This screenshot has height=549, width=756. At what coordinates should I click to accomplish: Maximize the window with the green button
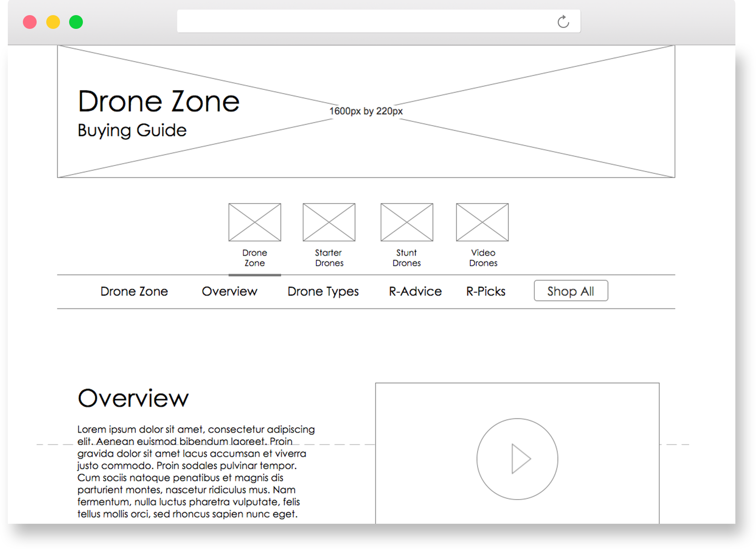[76, 22]
